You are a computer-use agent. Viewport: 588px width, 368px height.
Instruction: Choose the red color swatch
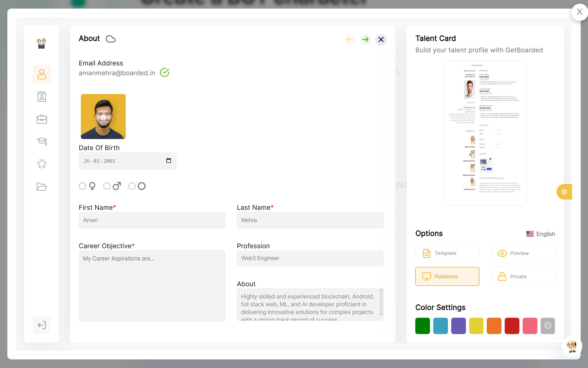[512, 326]
